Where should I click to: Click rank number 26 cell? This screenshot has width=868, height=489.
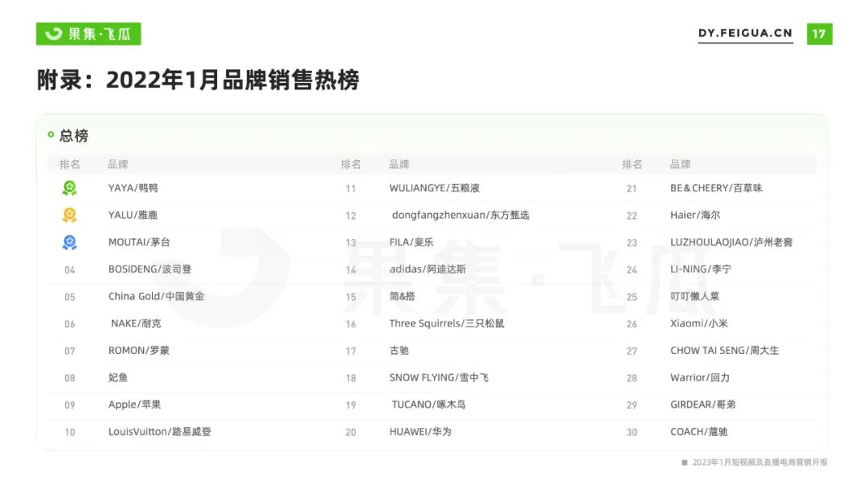(x=632, y=324)
